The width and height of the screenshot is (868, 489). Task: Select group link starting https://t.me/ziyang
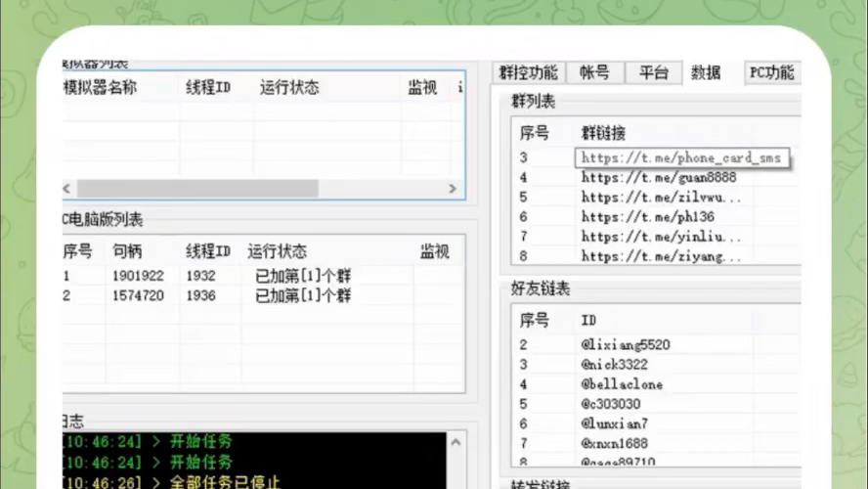tap(661, 257)
